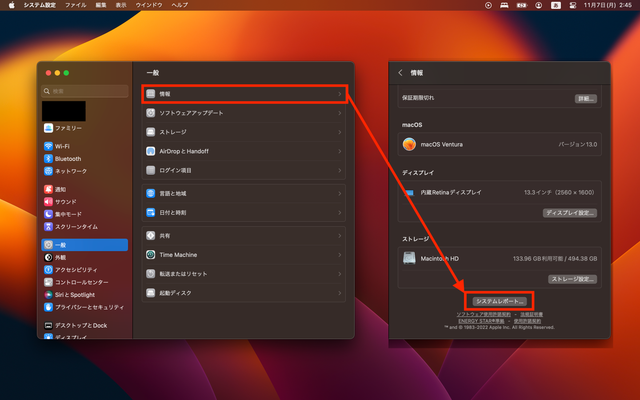The height and width of the screenshot is (400, 640).
Task: Select the ネットワーク icon in sidebar
Action: (48, 171)
